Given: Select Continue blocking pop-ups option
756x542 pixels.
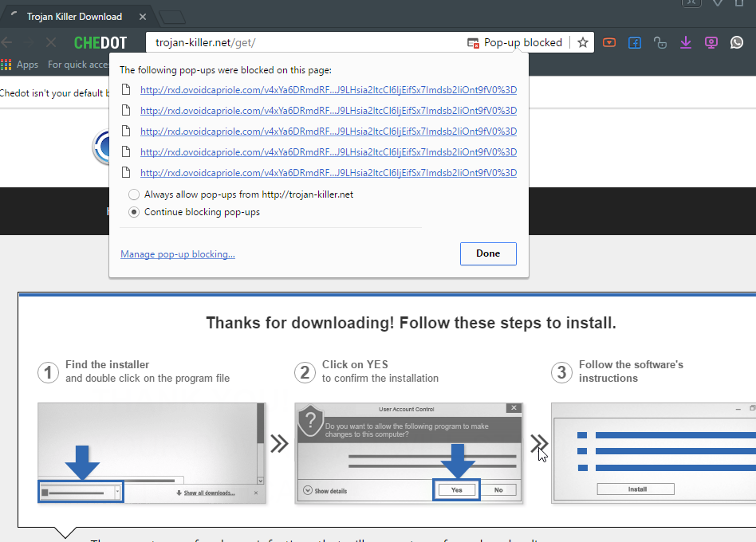Looking at the screenshot, I should [134, 212].
